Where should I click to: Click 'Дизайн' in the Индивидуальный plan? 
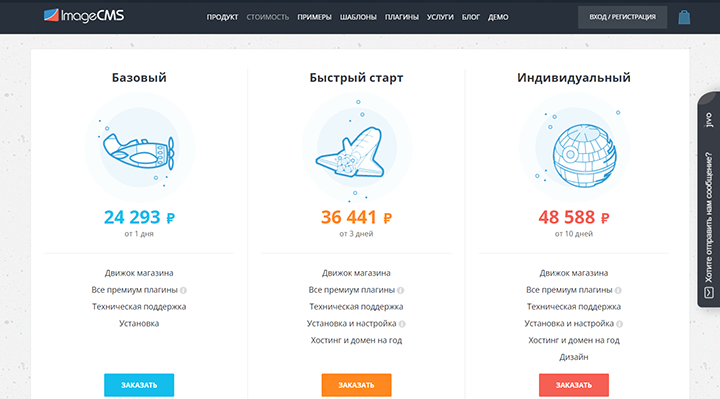pyautogui.click(x=574, y=357)
